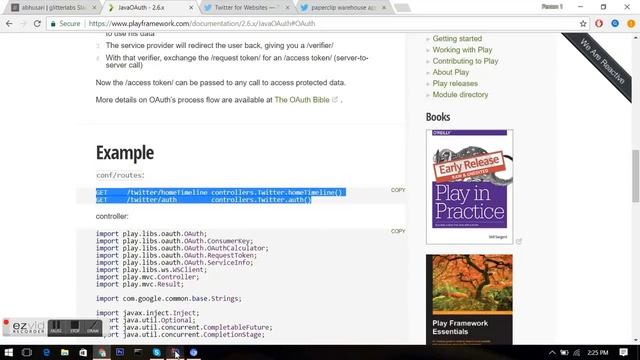Open the ezvid Draw tool

coord(93,327)
